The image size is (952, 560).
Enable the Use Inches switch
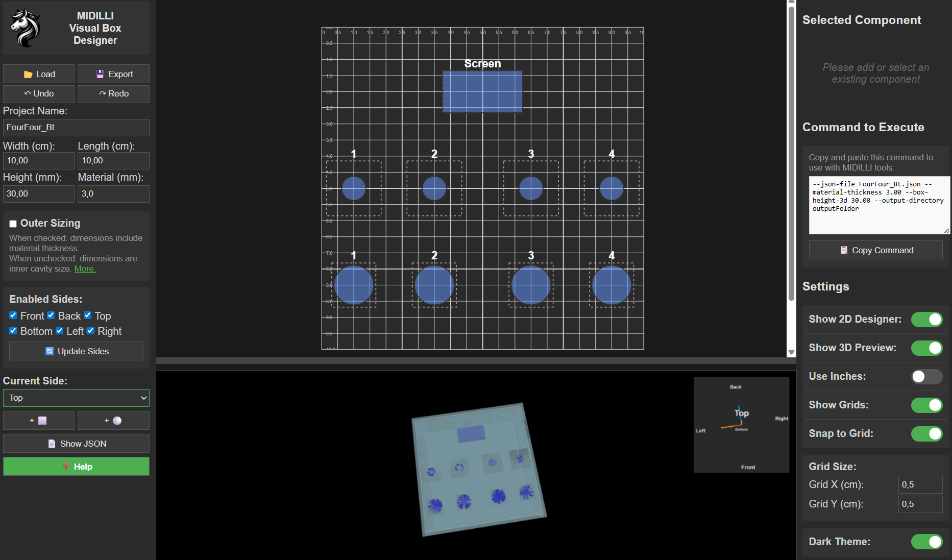927,377
